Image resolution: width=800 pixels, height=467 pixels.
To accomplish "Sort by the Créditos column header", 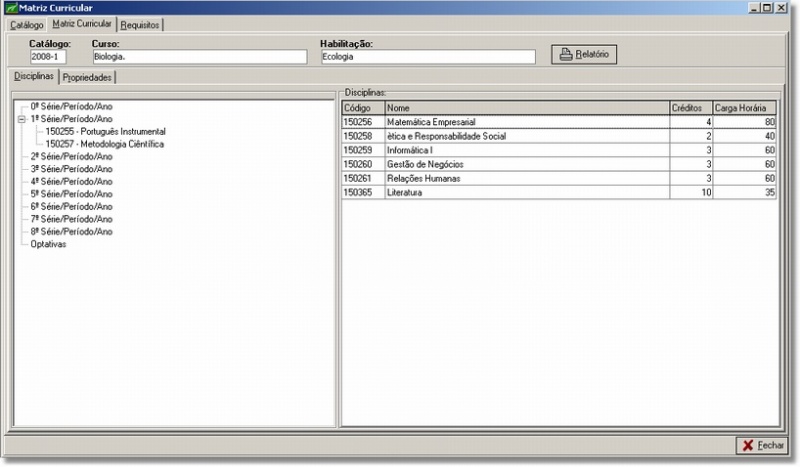I will 690,108.
